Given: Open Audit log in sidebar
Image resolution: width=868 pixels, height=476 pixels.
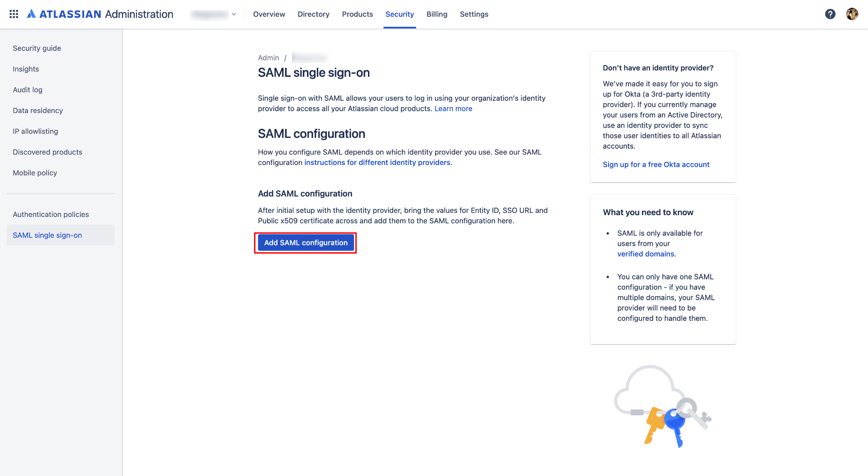Looking at the screenshot, I should click(x=61, y=90).
